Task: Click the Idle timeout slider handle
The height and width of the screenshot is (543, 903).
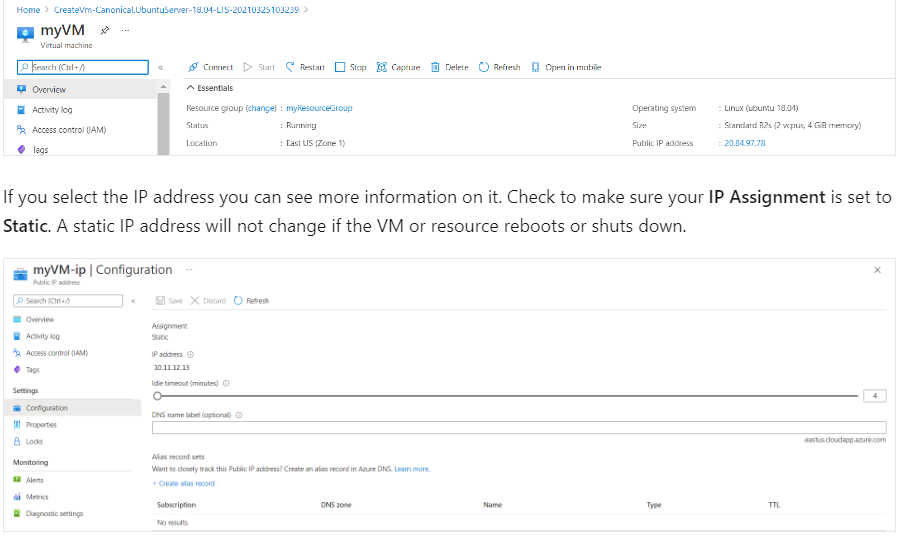Action: tap(157, 396)
